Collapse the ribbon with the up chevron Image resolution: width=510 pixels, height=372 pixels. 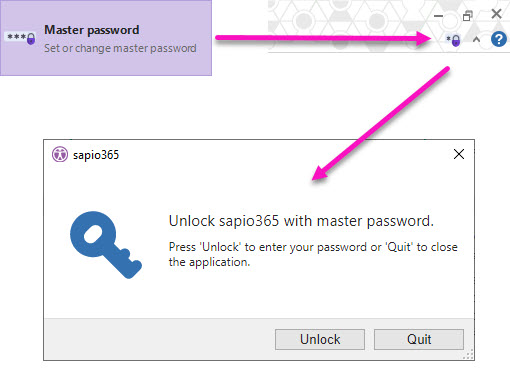pos(476,40)
